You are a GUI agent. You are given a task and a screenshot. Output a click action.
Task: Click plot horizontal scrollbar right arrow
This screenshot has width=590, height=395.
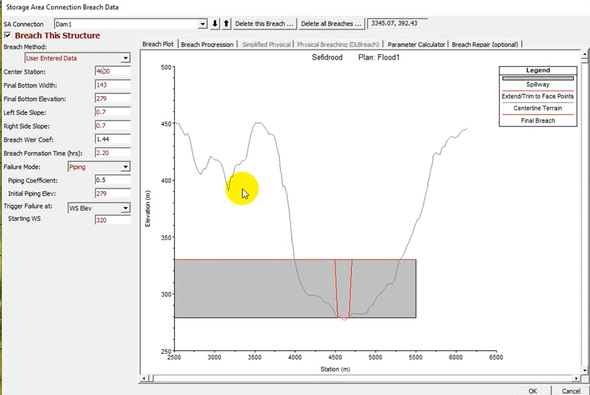click(x=576, y=378)
